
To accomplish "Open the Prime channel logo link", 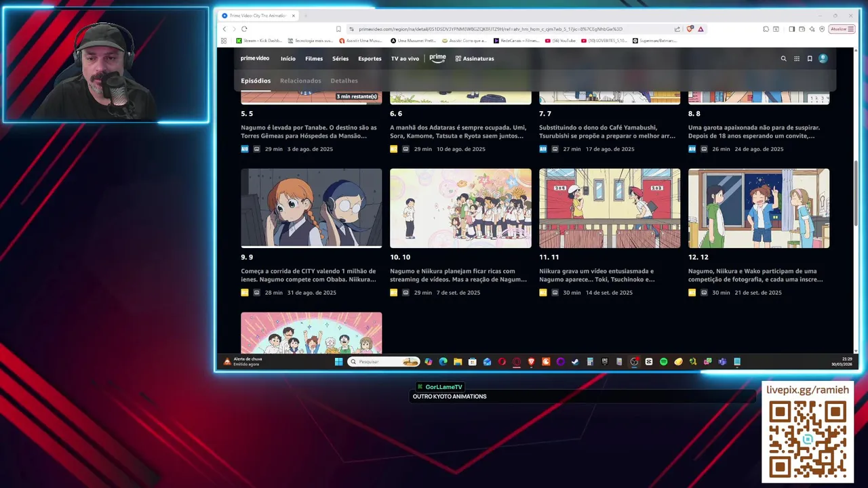I will [437, 58].
